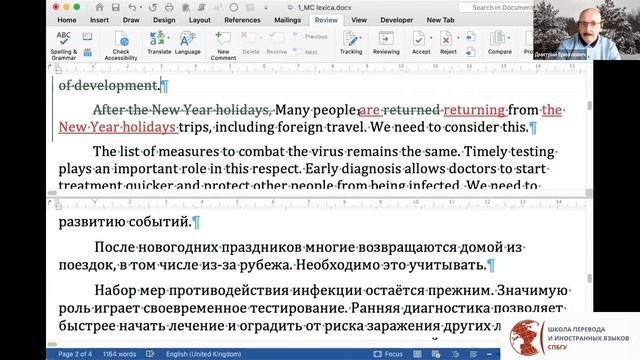Switch to Web Layout view

click(436, 354)
